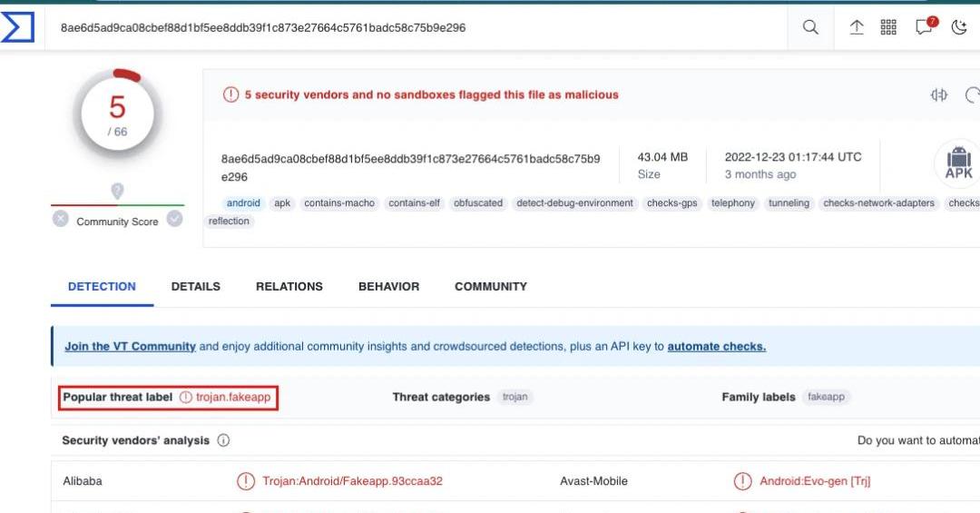980x513 pixels.
Task: Click the reanalyze refresh icon
Action: click(973, 94)
